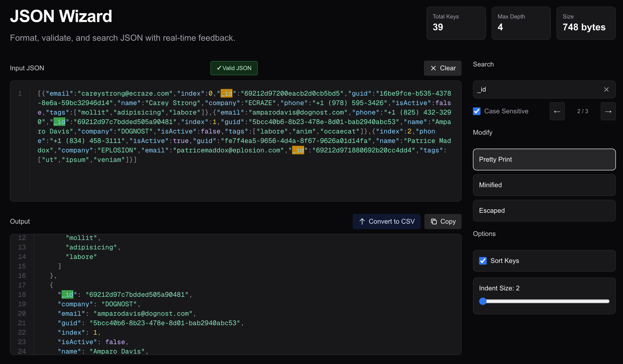
Task: Click the Total Keys stat card
Action: [456, 23]
